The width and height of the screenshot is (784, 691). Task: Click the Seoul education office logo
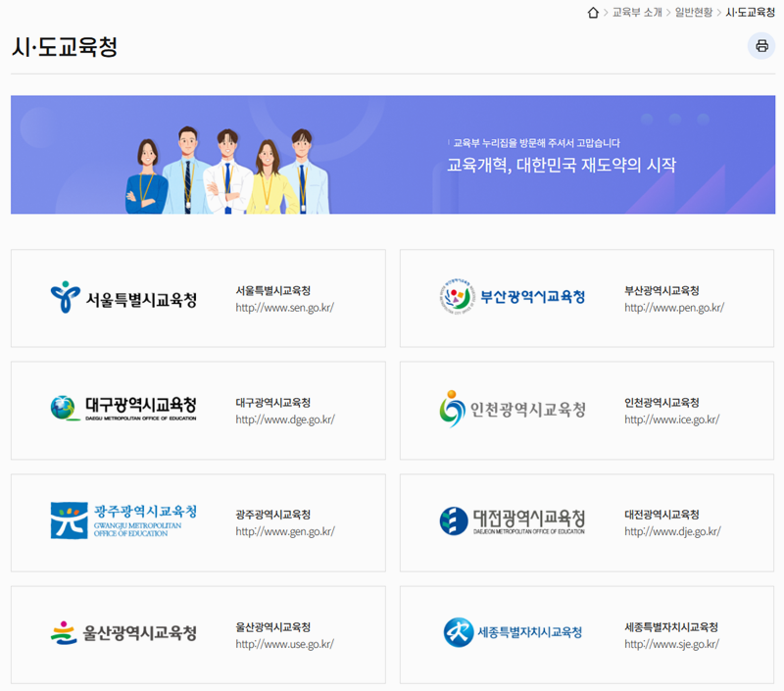[123, 298]
